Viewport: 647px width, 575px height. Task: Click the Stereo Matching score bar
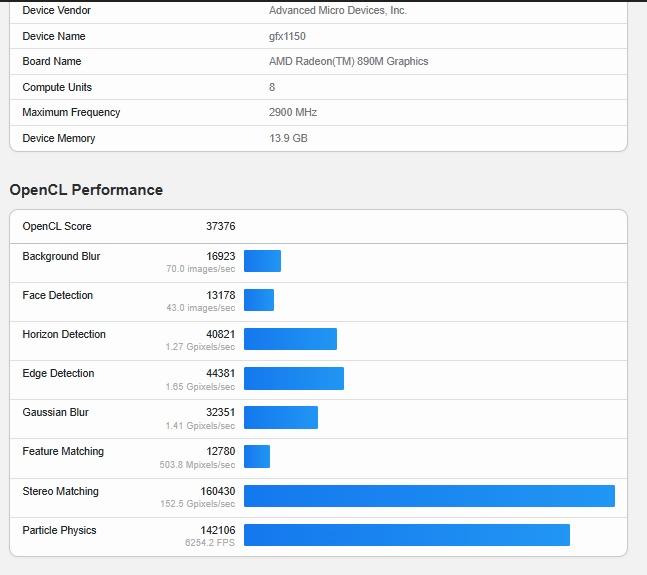[429, 496]
